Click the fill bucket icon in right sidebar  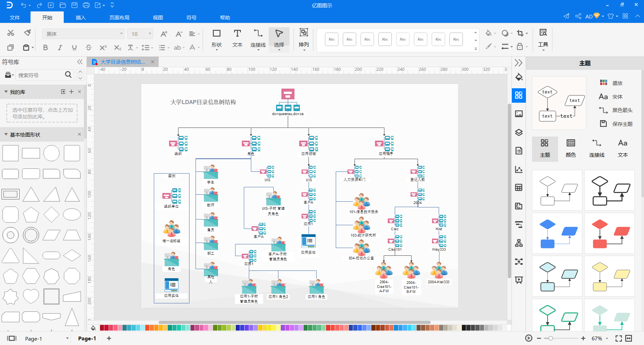(x=519, y=77)
